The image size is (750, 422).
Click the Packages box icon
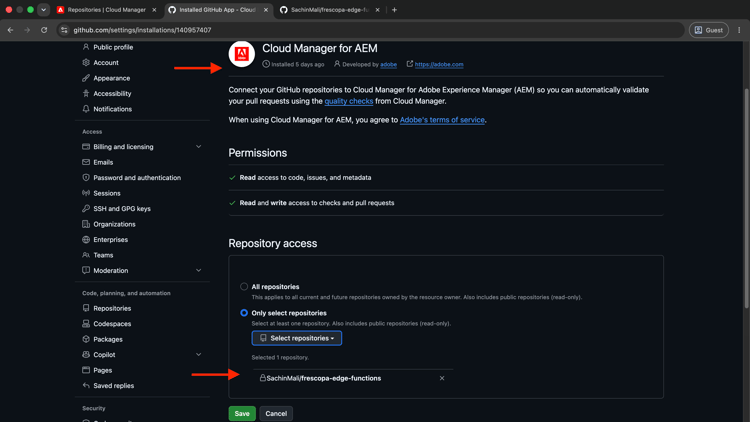click(86, 339)
